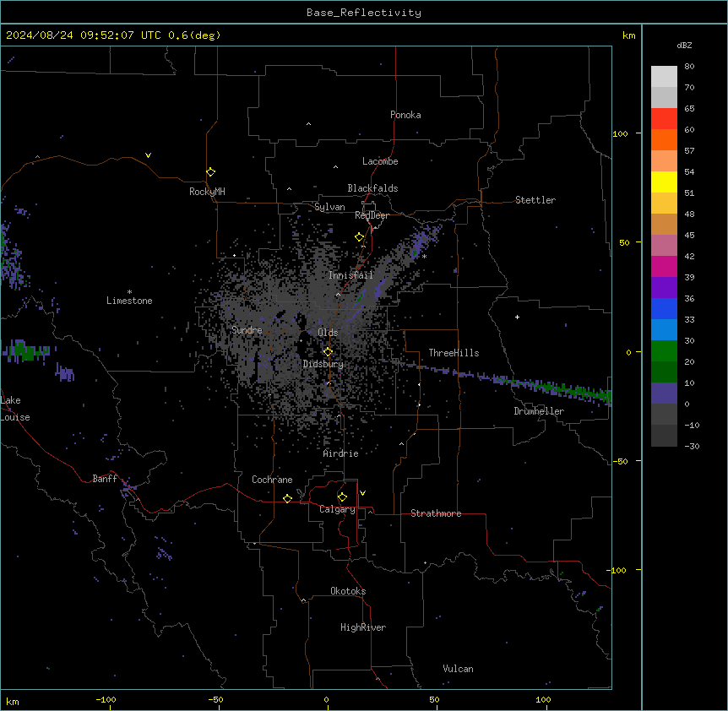Select the Olds label
The image size is (728, 711).
coord(328,333)
